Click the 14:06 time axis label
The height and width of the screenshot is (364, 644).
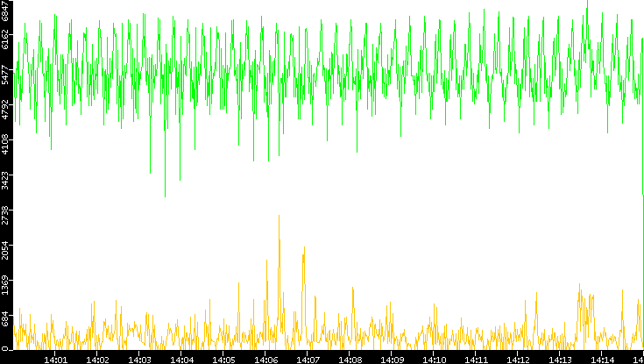click(265, 360)
